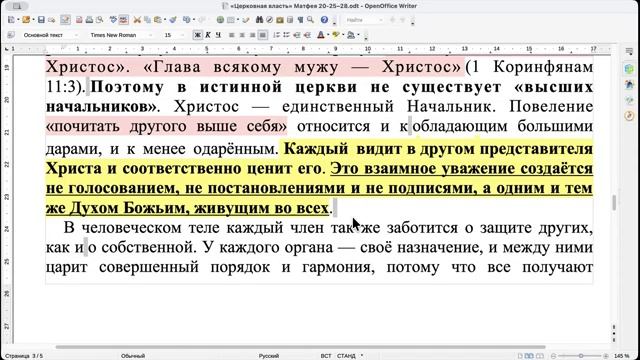Click the Open file icon
The width and height of the screenshot is (640, 360).
click(x=26, y=20)
